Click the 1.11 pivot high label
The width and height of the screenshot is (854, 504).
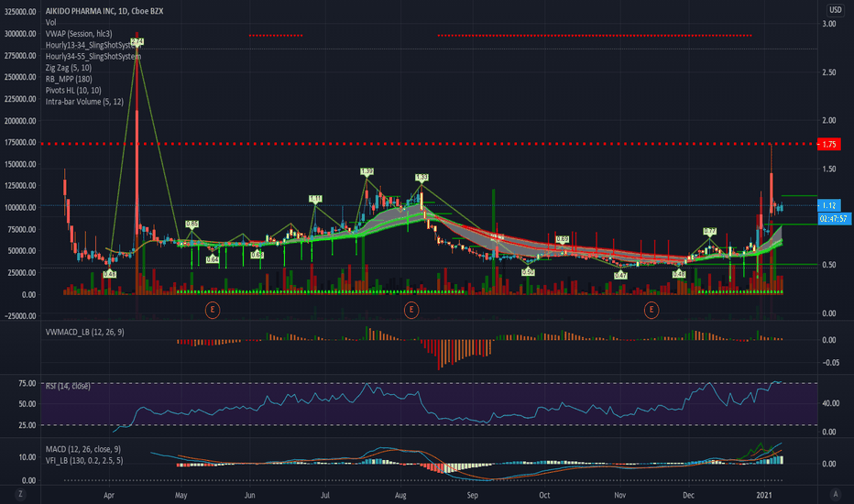click(315, 199)
